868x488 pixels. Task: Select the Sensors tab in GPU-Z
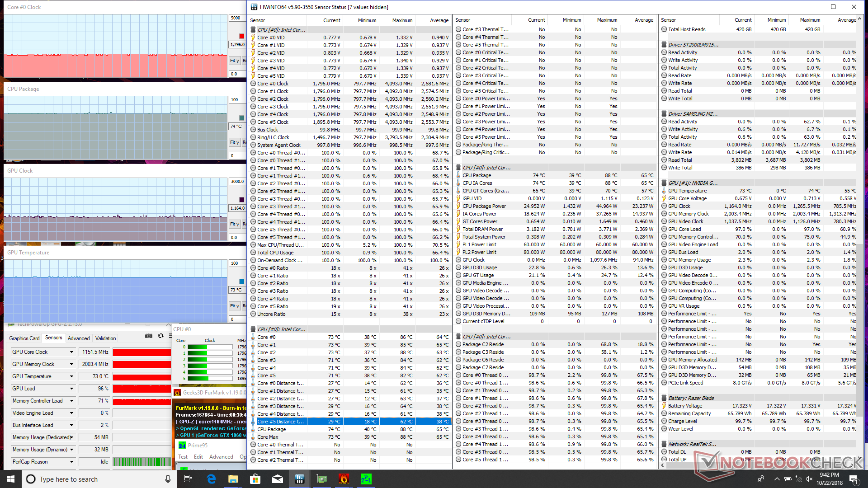pyautogui.click(x=54, y=338)
